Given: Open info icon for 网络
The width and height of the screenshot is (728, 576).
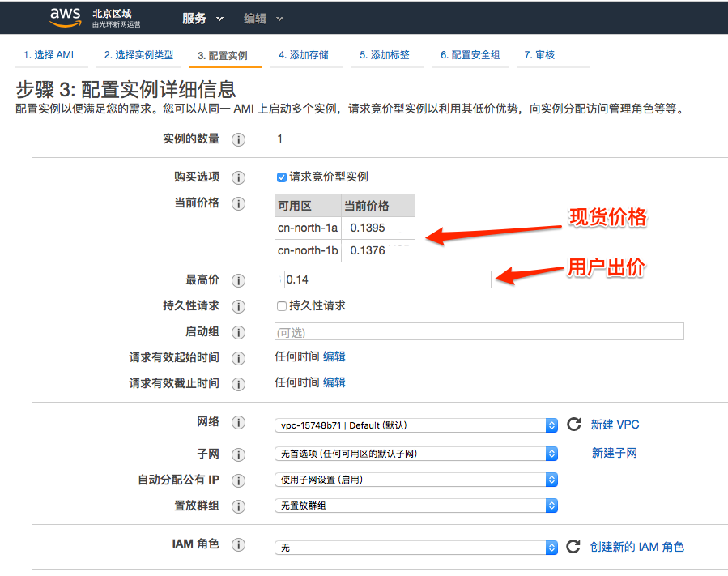Looking at the screenshot, I should (238, 422).
